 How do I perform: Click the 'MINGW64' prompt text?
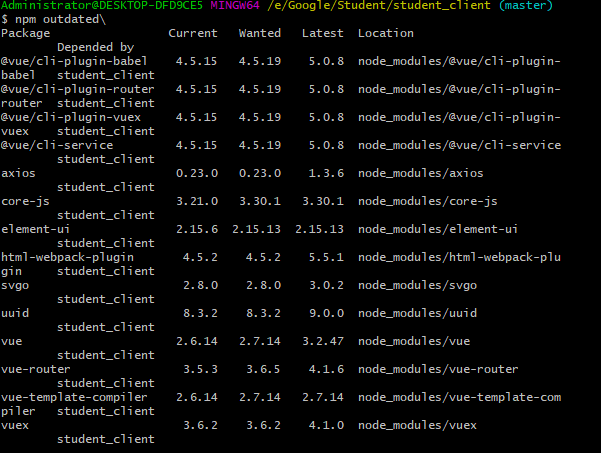tap(235, 5)
